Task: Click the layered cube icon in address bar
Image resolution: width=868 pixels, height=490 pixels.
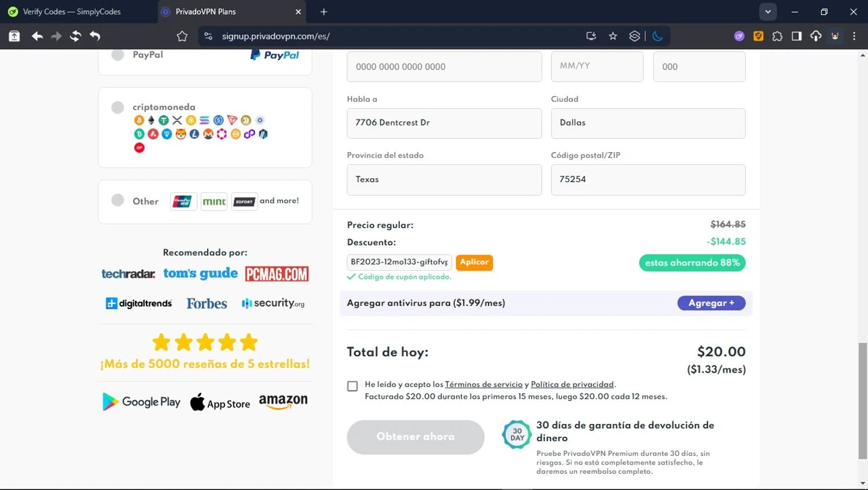Action: [635, 36]
